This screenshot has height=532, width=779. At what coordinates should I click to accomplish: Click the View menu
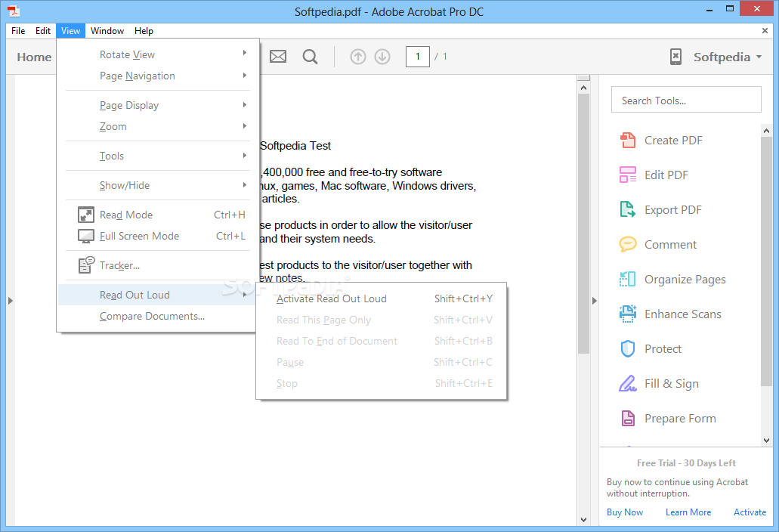pyautogui.click(x=70, y=31)
